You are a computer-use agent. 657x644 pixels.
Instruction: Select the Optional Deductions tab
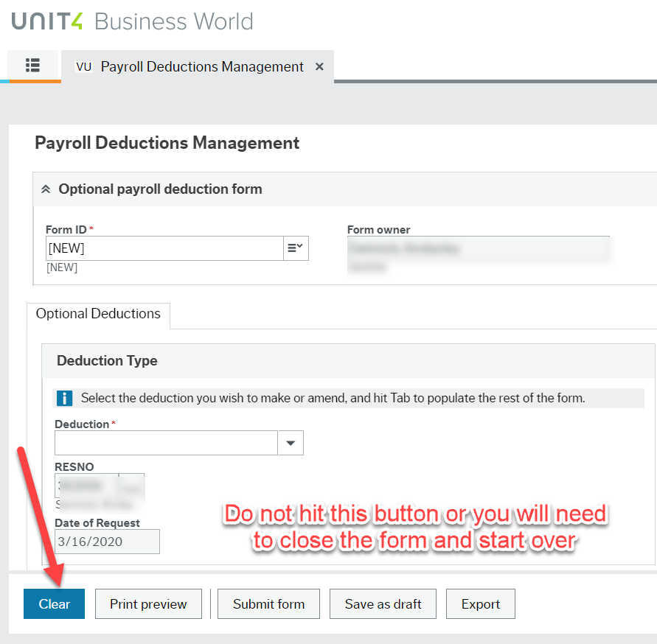click(x=98, y=314)
